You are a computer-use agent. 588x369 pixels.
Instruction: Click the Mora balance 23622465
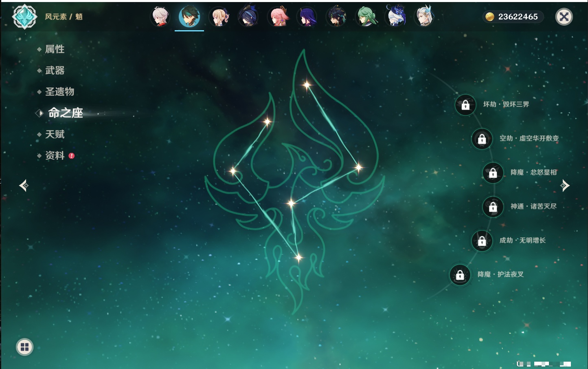click(x=513, y=17)
